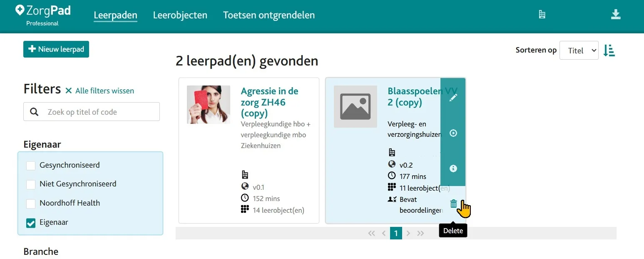
Task: Click the 177 mins duration text
Action: [413, 176]
